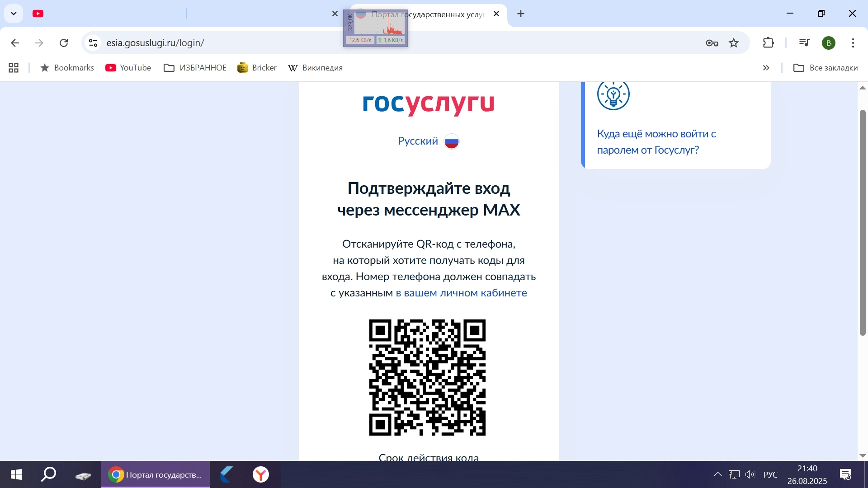The image size is (868, 488).
Task: Open Chrome profile avatar B
Action: [x=829, y=43]
